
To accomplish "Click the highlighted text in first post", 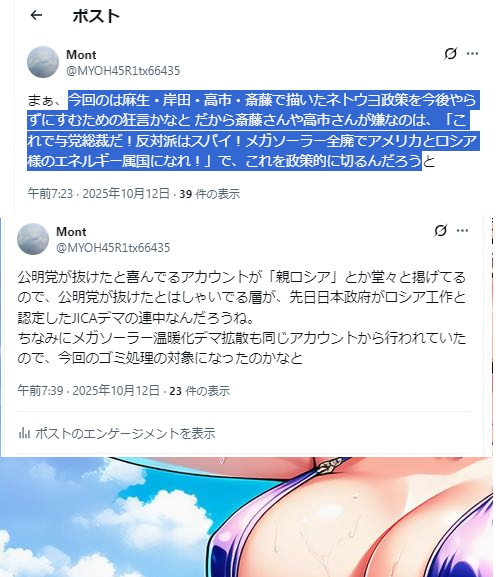I will 252,130.
